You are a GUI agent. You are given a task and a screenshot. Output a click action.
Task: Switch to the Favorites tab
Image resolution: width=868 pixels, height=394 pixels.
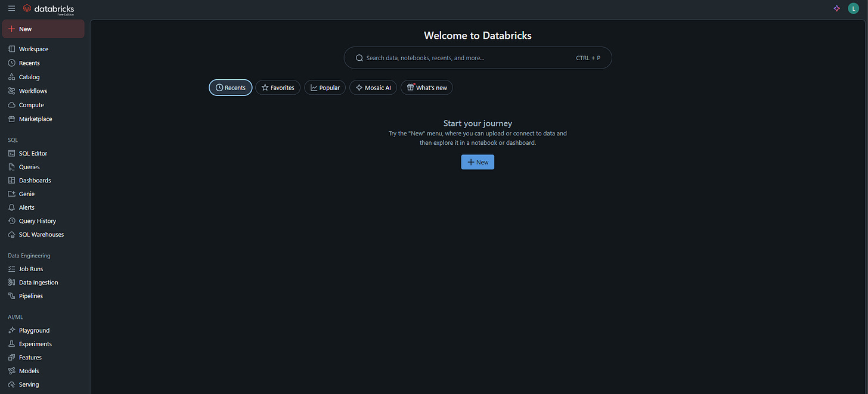(278, 88)
